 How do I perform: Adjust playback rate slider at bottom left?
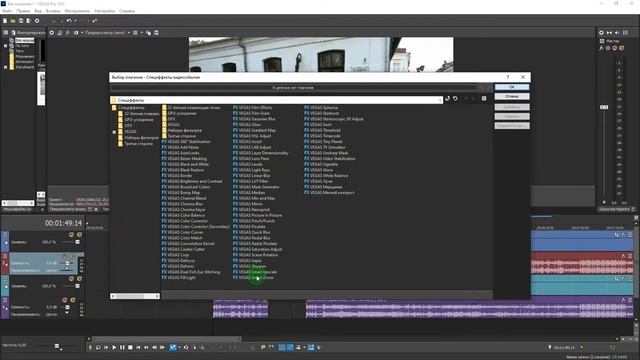57,346
